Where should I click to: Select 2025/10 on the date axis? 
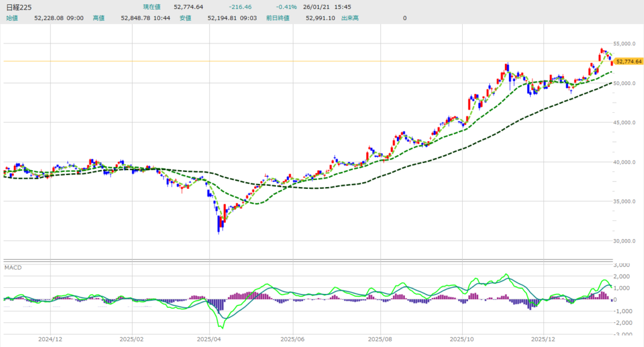click(x=462, y=338)
